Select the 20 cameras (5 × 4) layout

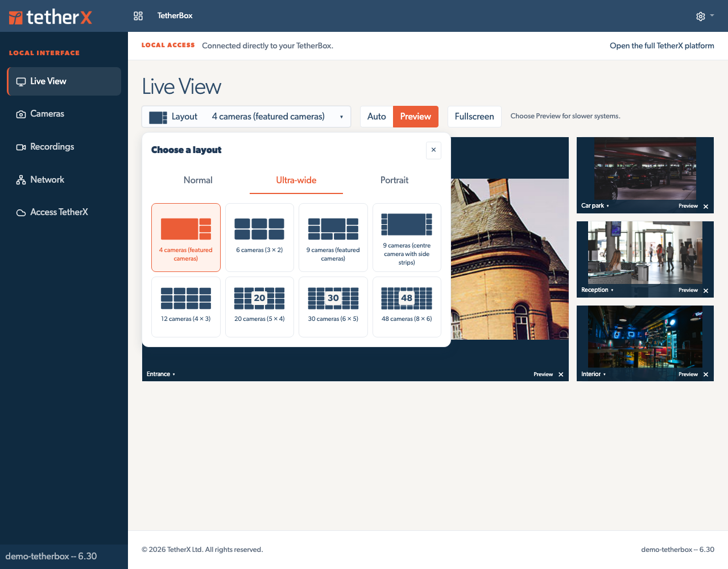click(259, 307)
